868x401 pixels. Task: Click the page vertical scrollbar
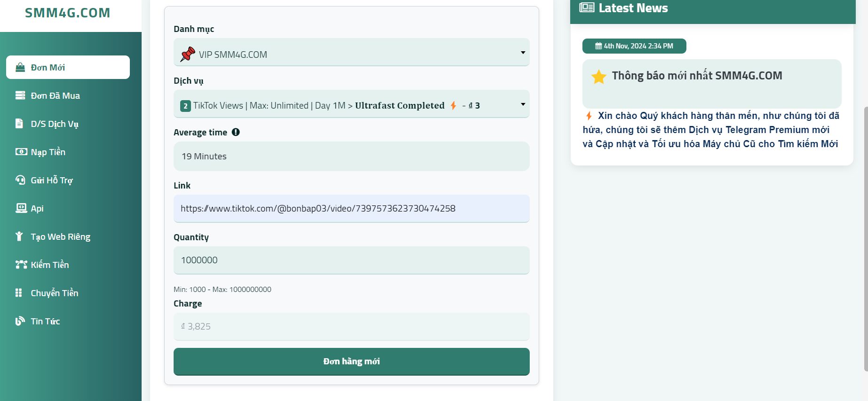coord(866,240)
